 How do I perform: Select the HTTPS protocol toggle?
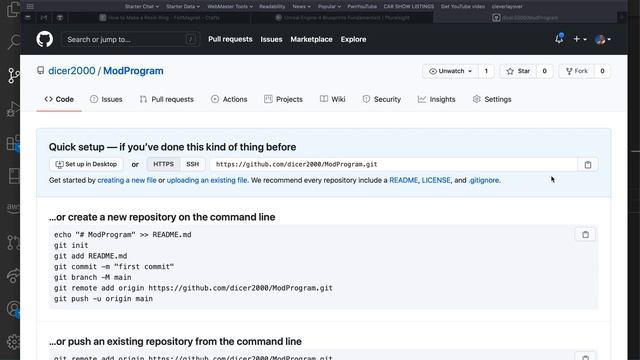click(163, 164)
